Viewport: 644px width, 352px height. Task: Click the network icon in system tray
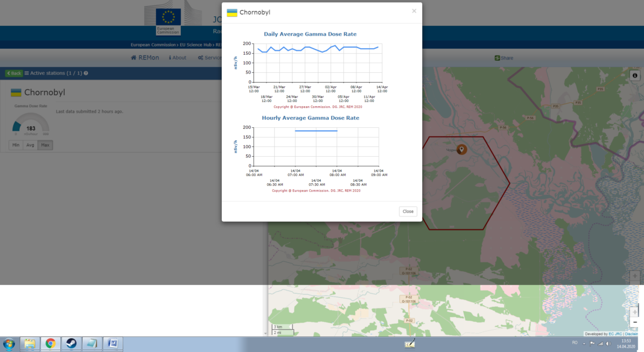point(601,344)
